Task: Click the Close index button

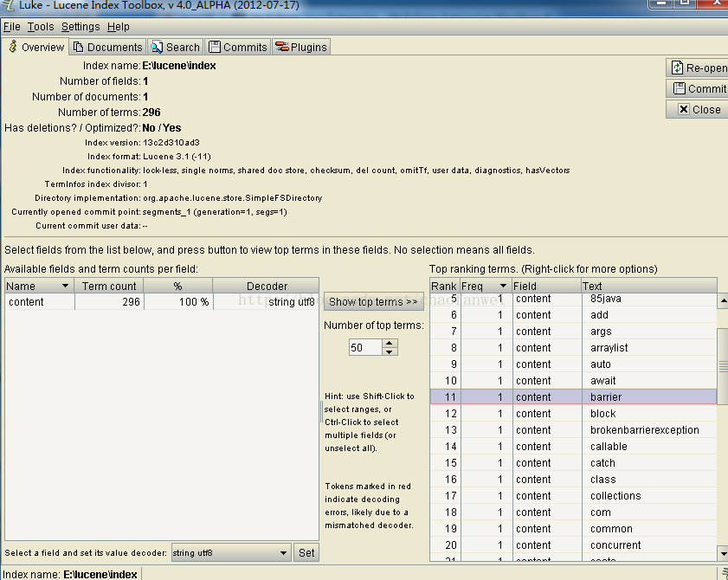Action: click(697, 110)
